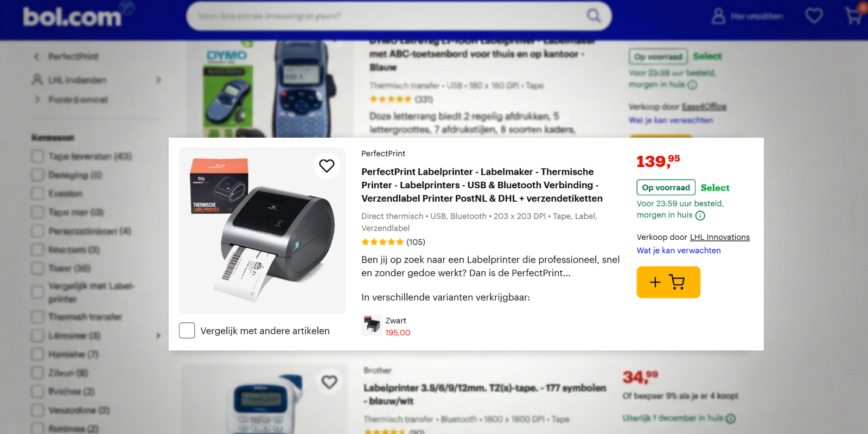
Task: Toggle the Eveston filter checkbox
Action: [x=37, y=194]
